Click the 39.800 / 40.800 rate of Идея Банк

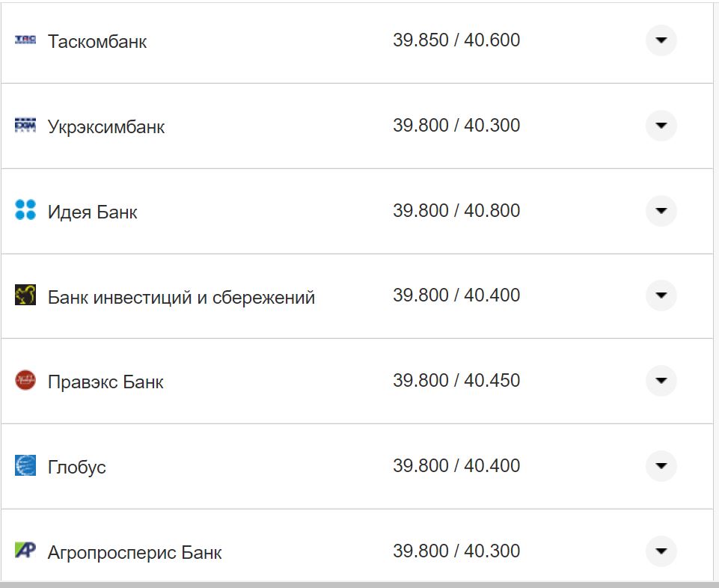(458, 210)
